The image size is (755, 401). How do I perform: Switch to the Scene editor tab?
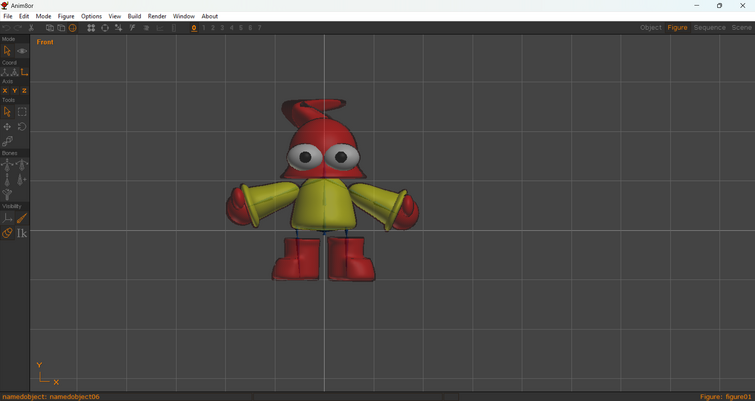[742, 28]
